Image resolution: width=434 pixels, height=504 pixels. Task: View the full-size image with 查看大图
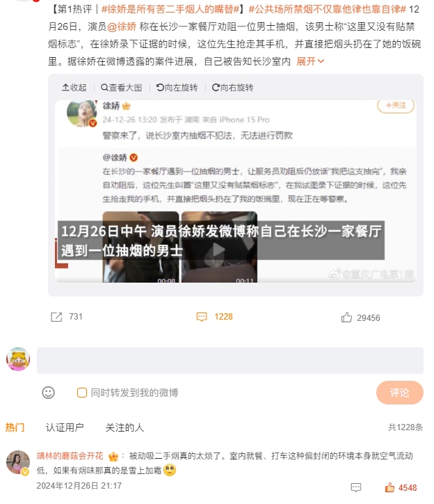(x=122, y=88)
